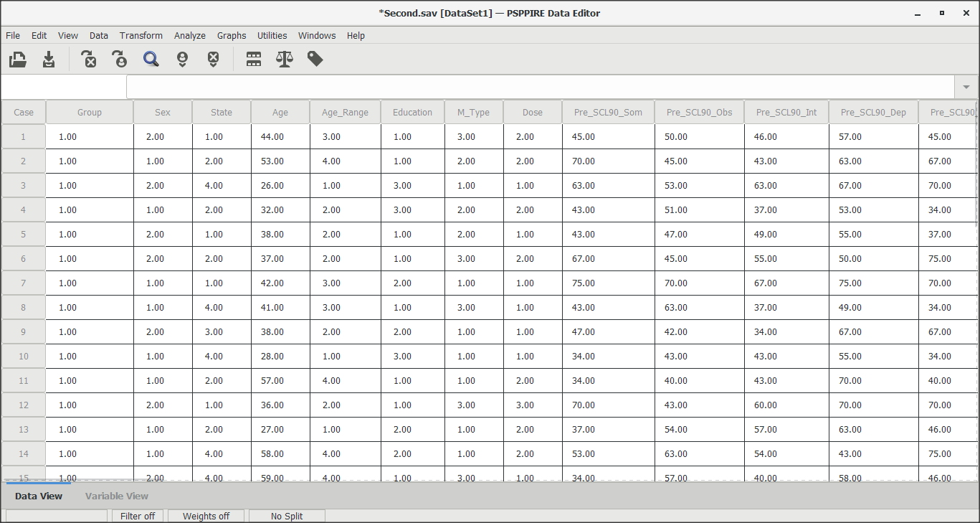Click Age cell 53.00 in case 2
Image resolution: width=980 pixels, height=523 pixels.
tap(280, 161)
